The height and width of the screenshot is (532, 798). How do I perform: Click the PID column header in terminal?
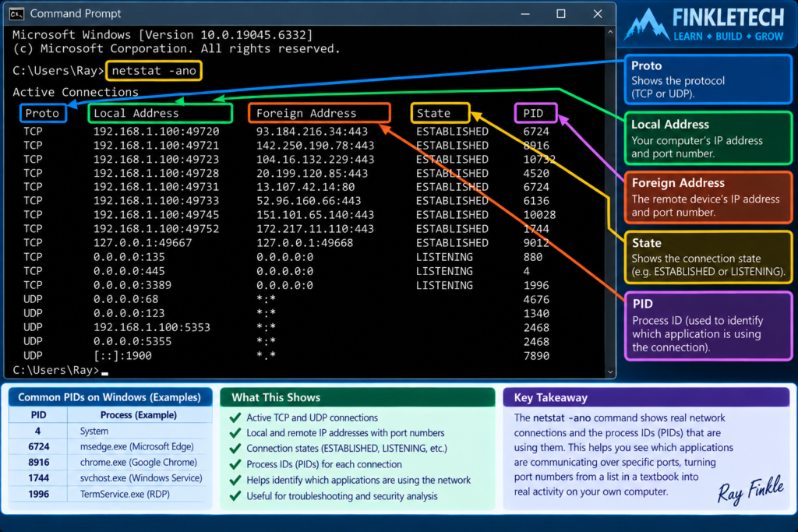(535, 113)
